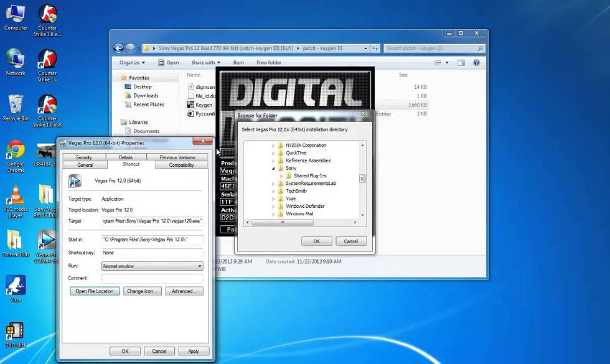
Task: Click the Change Icon button
Action: tap(142, 291)
